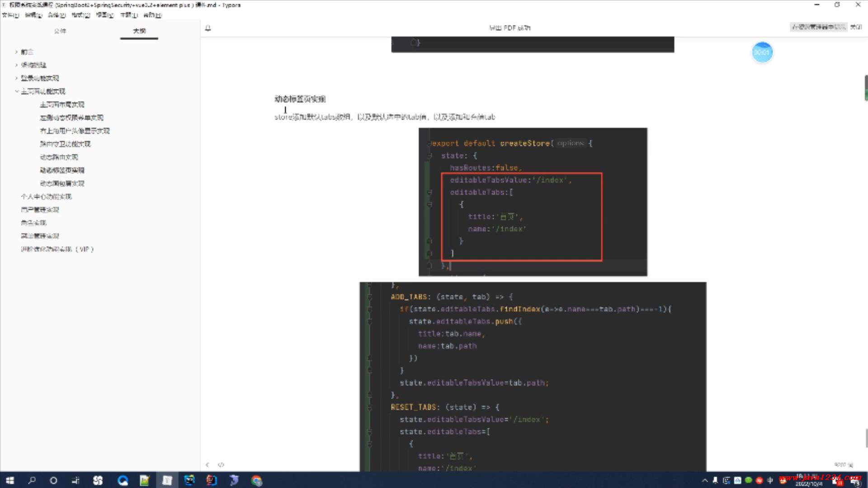Viewport: 868px width, 488px height.
Task: Open the 文件 (File) menu
Action: [x=10, y=15]
